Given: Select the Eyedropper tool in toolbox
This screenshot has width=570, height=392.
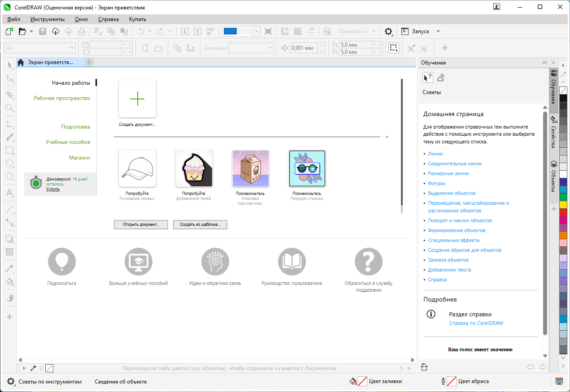Looking at the screenshot, I should point(9,268).
